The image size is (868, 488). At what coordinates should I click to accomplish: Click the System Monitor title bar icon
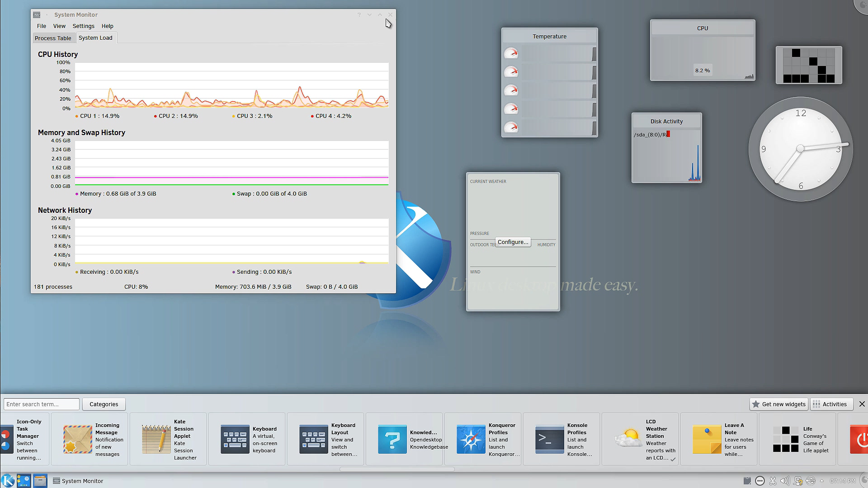pyautogui.click(x=37, y=15)
